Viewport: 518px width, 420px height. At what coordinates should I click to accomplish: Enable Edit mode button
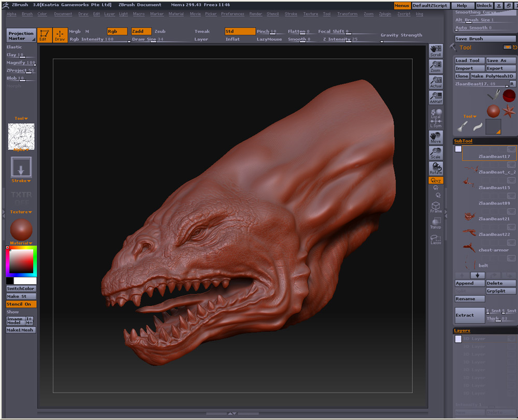(44, 35)
